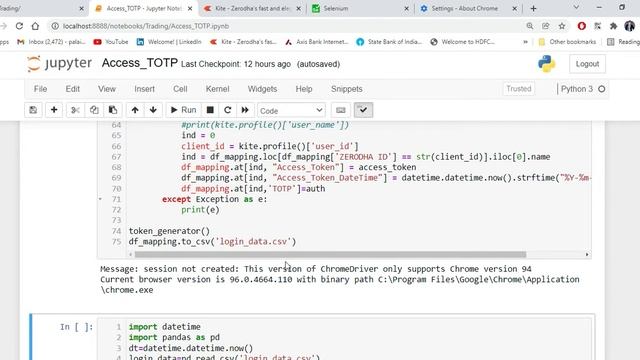
Task: Open the Other bookmarks folder
Action: [x=567, y=42]
